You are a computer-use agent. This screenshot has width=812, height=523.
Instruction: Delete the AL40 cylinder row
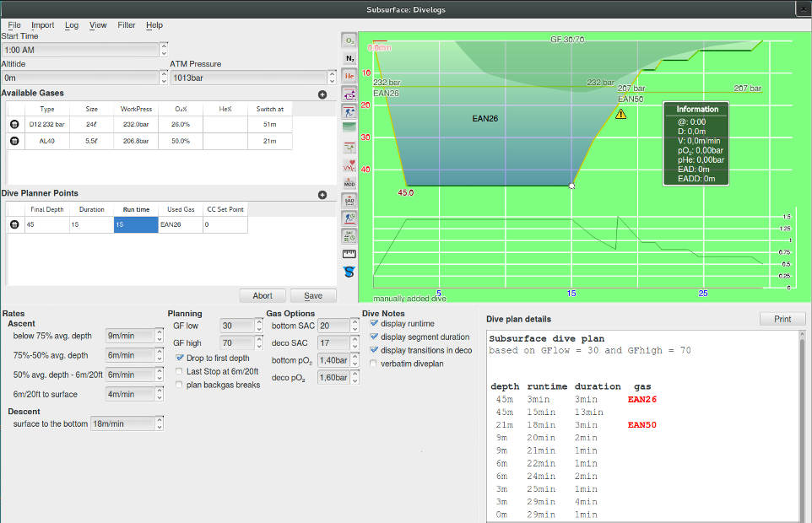click(14, 141)
